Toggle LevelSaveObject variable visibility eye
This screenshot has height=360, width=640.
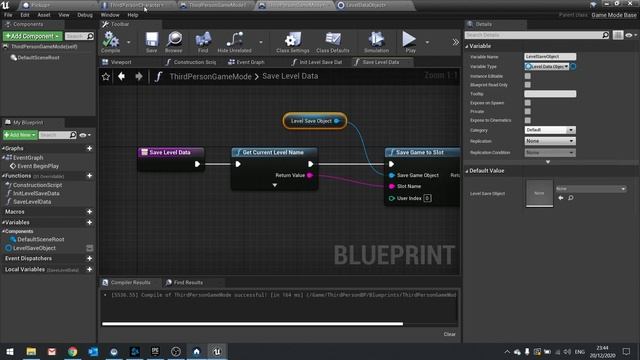click(x=90, y=248)
